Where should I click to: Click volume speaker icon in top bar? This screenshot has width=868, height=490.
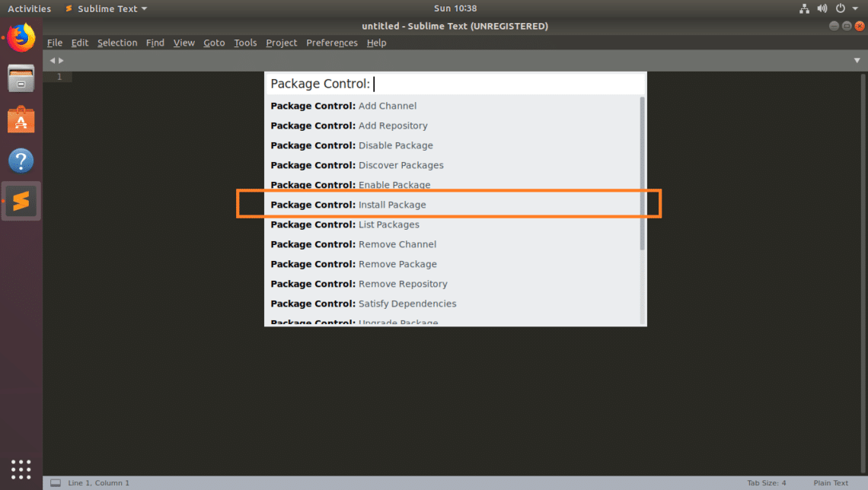[x=822, y=8]
